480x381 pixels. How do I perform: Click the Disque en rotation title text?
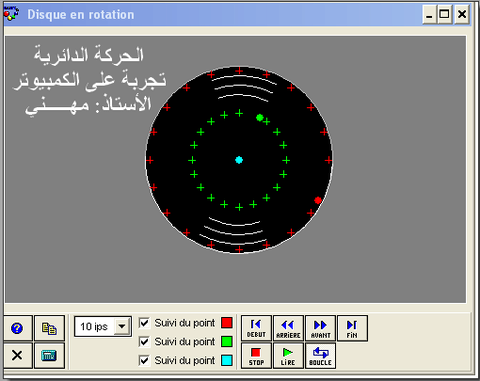click(x=81, y=15)
